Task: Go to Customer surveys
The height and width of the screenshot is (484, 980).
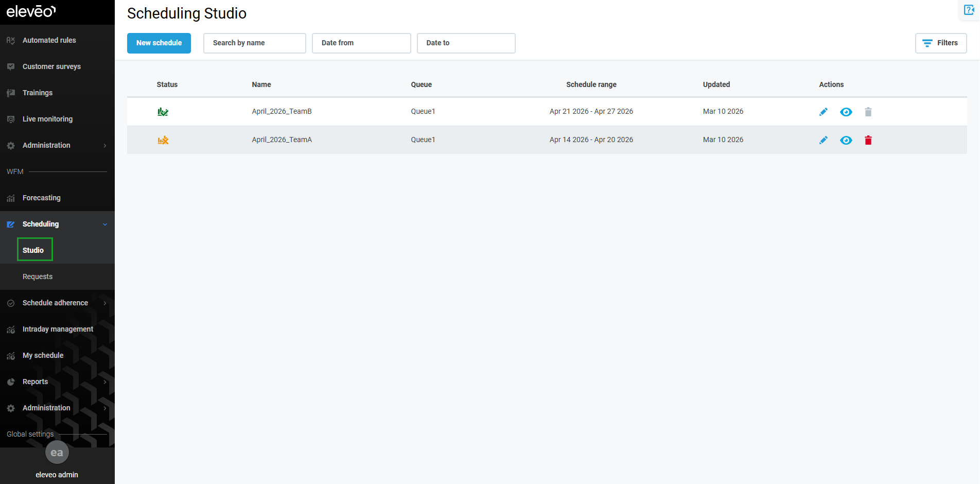Action: pyautogui.click(x=51, y=66)
